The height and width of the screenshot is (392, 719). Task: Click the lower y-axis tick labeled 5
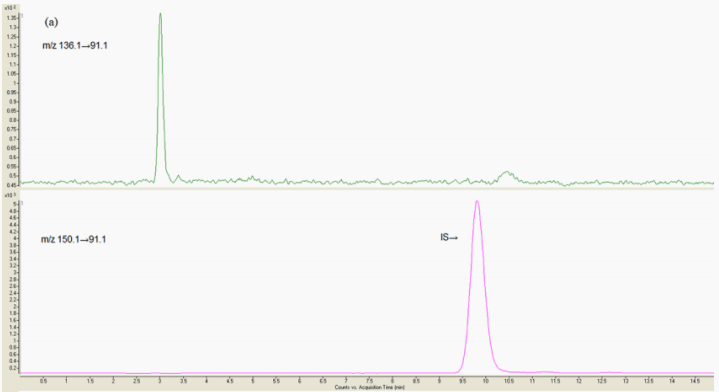coord(16,204)
